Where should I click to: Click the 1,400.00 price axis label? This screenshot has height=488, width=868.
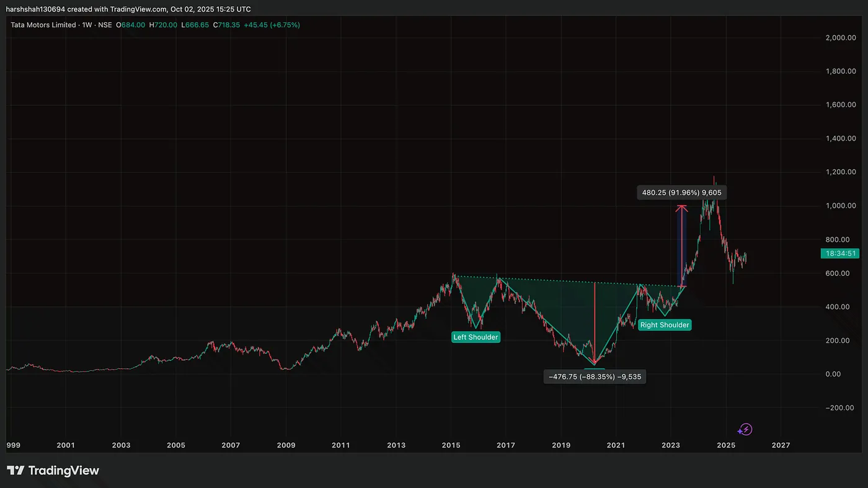tap(841, 138)
